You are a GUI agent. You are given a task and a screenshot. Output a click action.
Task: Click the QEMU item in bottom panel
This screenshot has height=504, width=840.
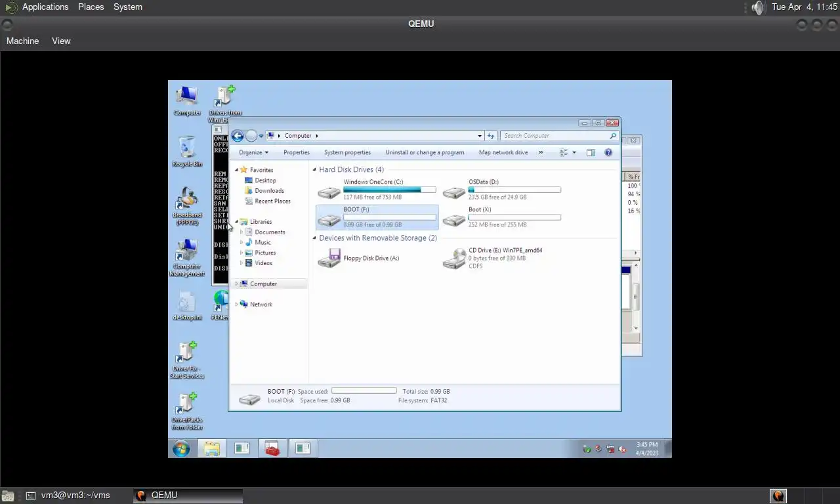click(188, 495)
